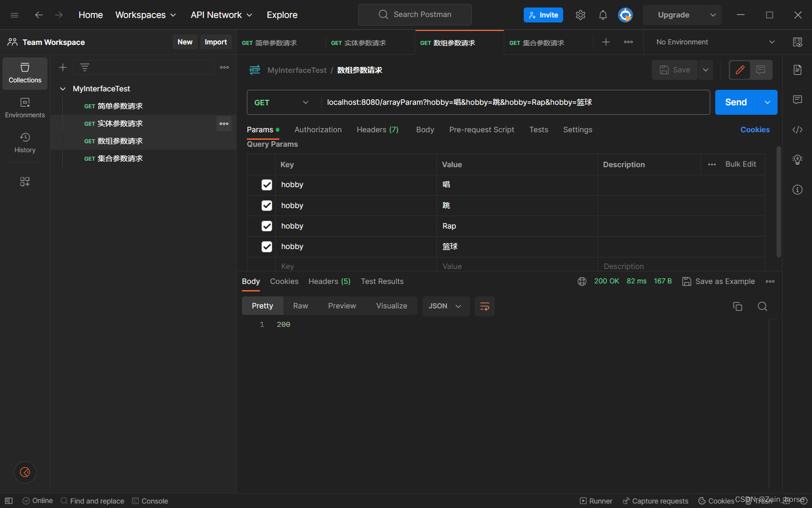Open tab overflow options menu
812x508 pixels.
coord(628,42)
